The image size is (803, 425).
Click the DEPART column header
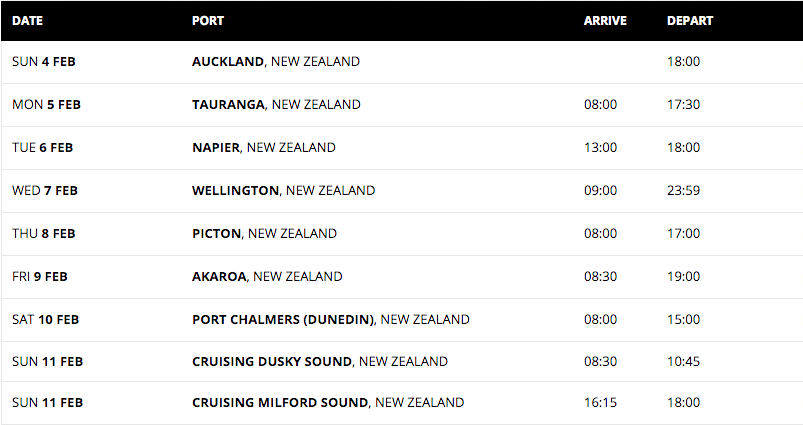pyautogui.click(x=690, y=21)
